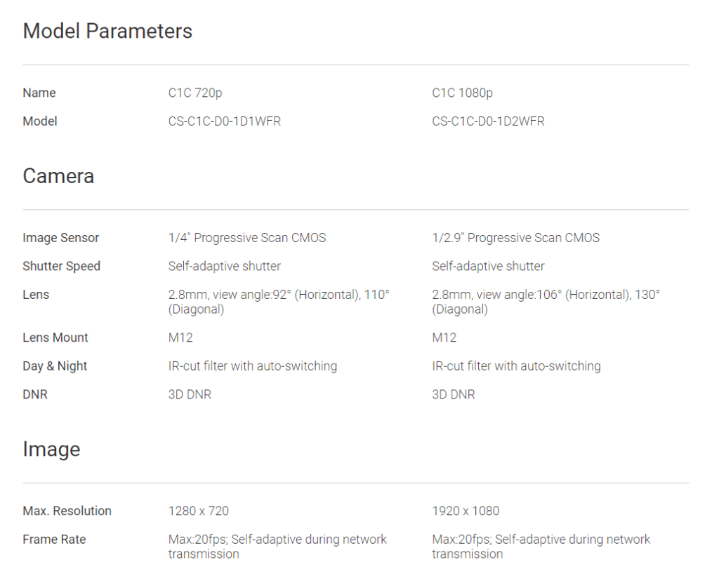Select the 1920 x 1080 resolution value
This screenshot has height=588, width=719.
(466, 511)
